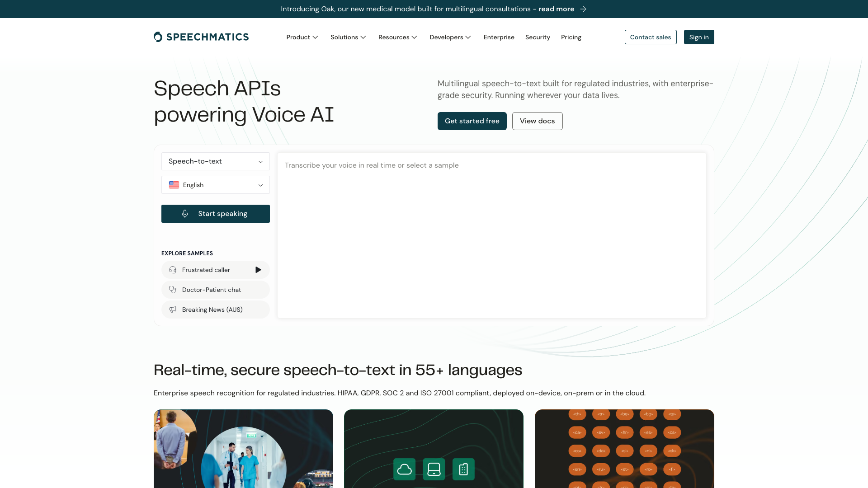Click the megaphone icon for Breaking News
Viewport: 868px width, 488px height.
[173, 310]
